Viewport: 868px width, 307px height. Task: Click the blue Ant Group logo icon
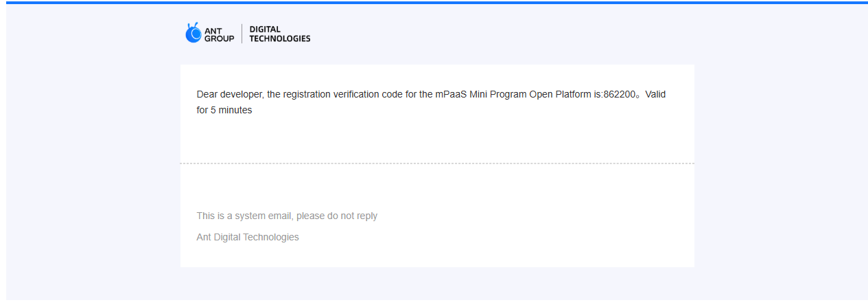(193, 33)
